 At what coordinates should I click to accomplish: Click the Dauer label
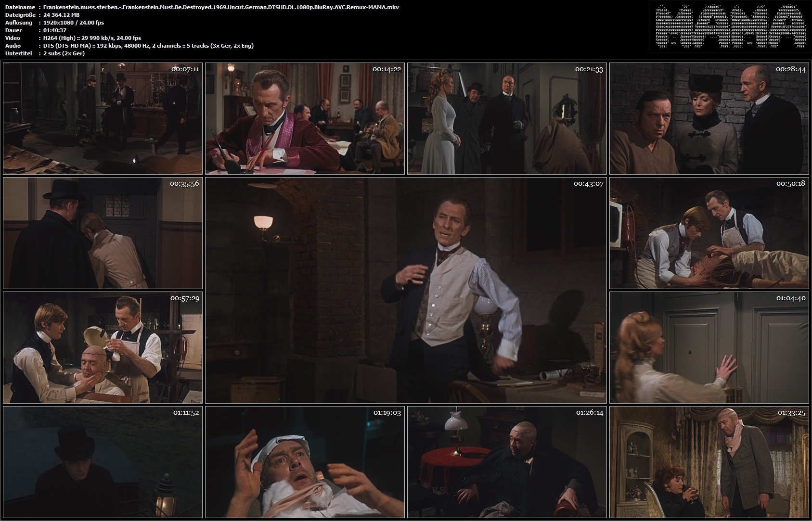click(x=13, y=30)
